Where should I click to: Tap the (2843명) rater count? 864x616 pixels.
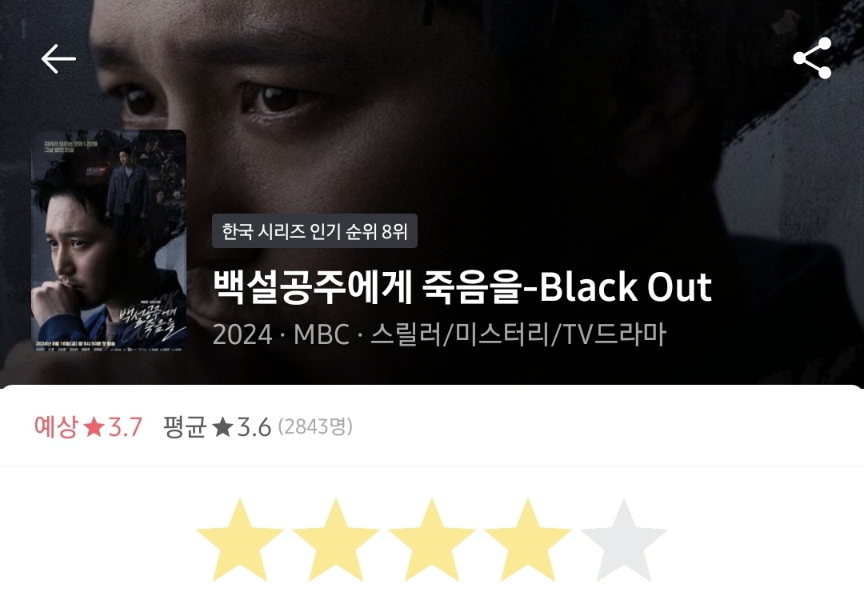pyautogui.click(x=315, y=426)
